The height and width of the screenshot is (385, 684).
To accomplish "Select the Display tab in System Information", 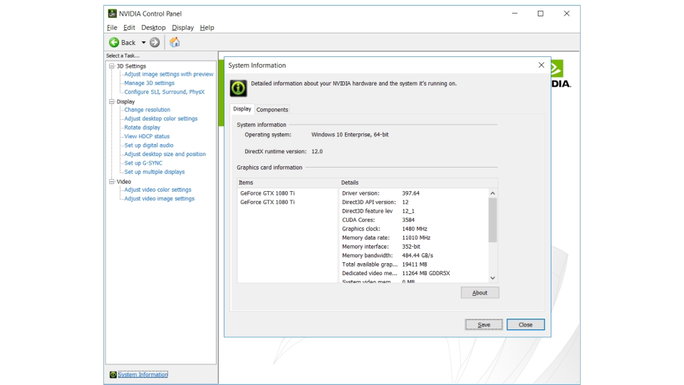I will (242, 109).
